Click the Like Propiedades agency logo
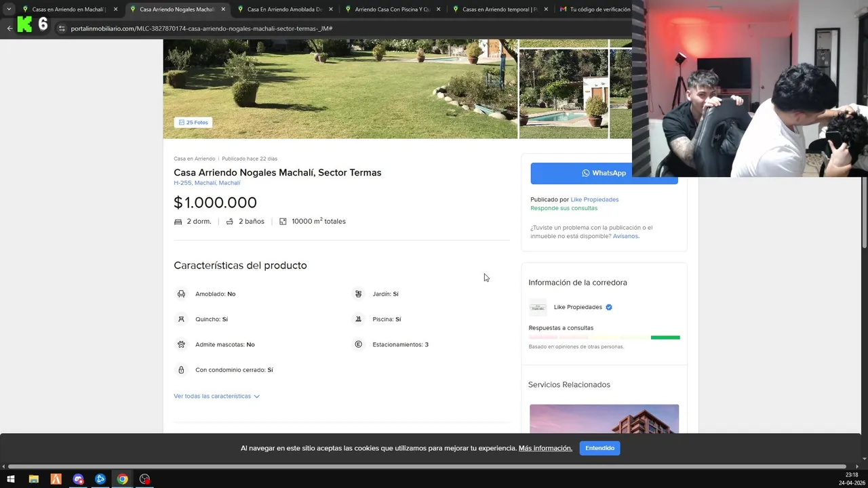This screenshot has width=868, height=488. point(538,307)
